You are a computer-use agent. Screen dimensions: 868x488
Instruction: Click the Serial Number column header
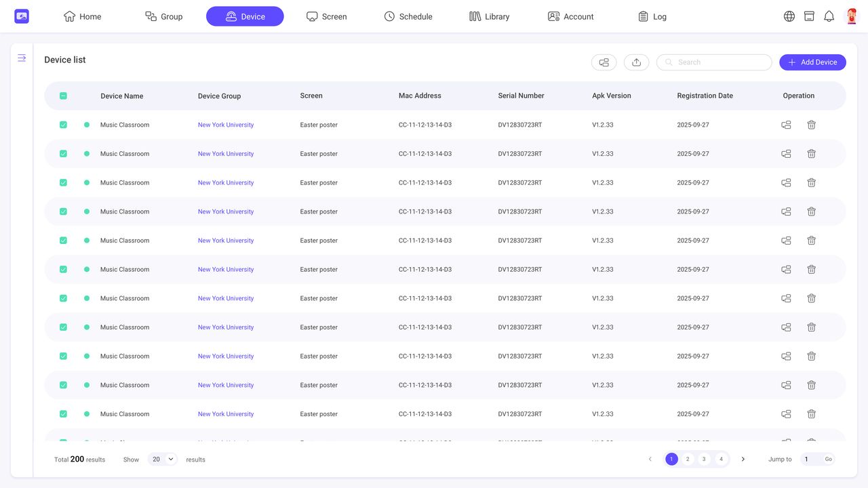521,96
